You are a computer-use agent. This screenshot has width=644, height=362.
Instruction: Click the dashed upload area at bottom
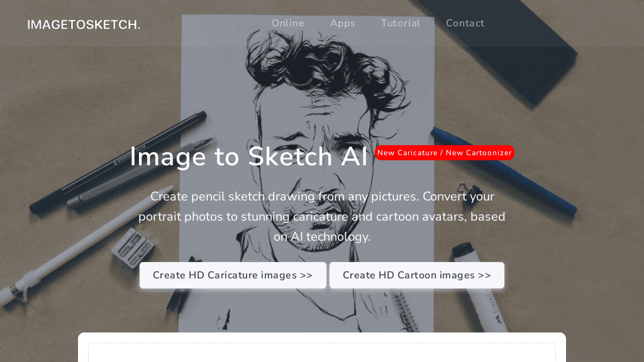321,352
